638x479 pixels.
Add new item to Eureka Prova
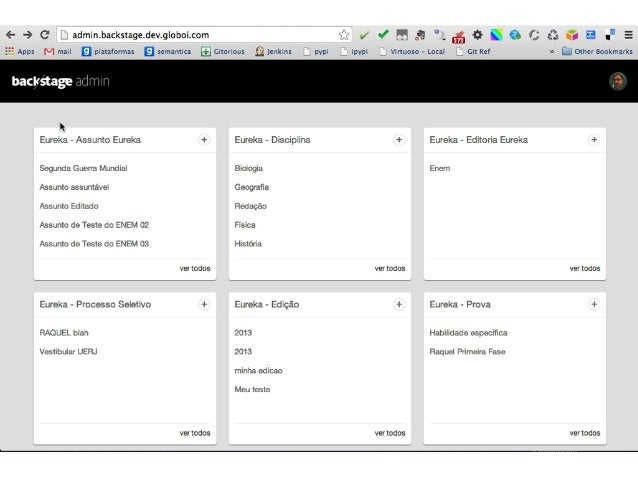(594, 304)
